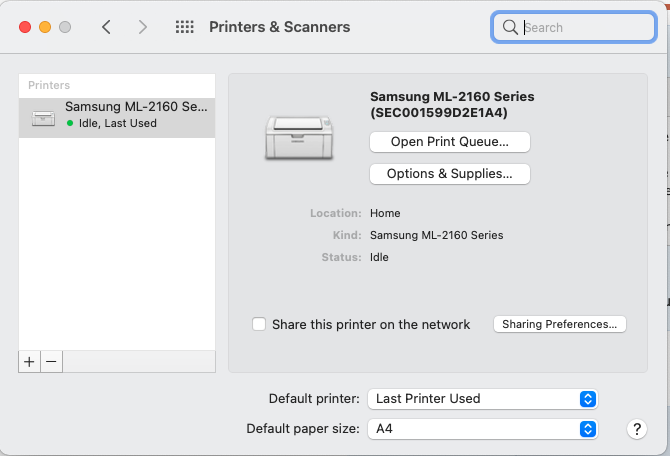
Task: Open the Default printer dropdown
Action: pyautogui.click(x=483, y=398)
